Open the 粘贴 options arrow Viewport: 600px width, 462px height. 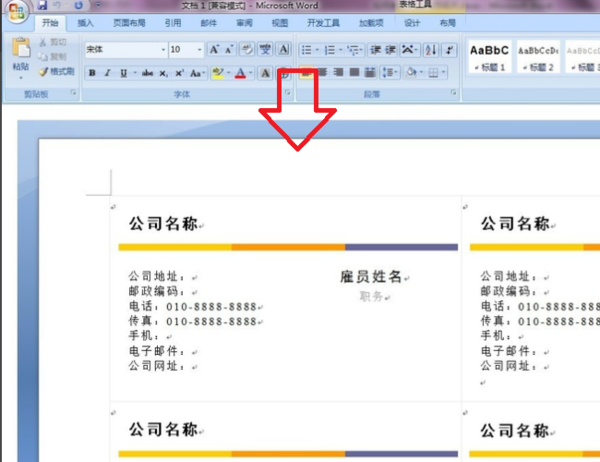(x=21, y=78)
